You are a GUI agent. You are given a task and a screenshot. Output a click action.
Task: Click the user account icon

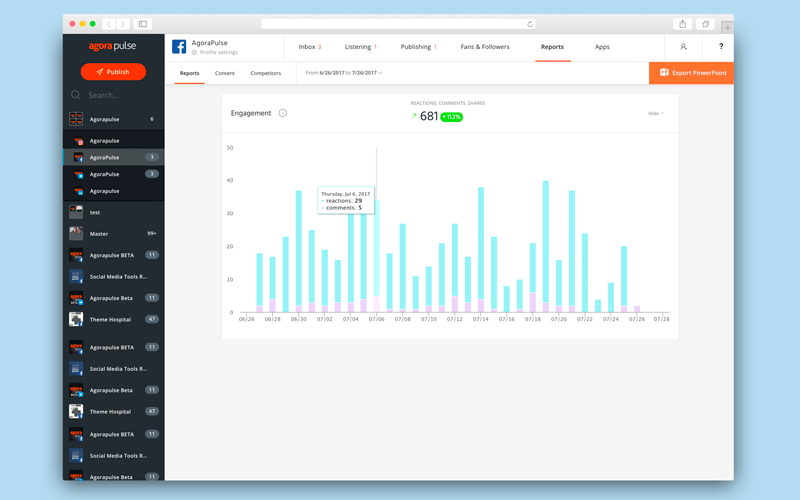click(683, 46)
